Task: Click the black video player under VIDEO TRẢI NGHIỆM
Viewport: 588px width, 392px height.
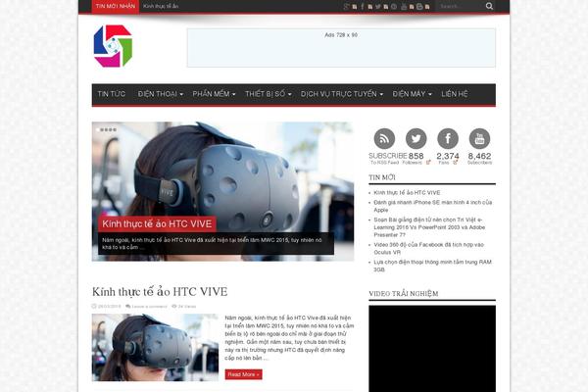Action: click(x=432, y=349)
